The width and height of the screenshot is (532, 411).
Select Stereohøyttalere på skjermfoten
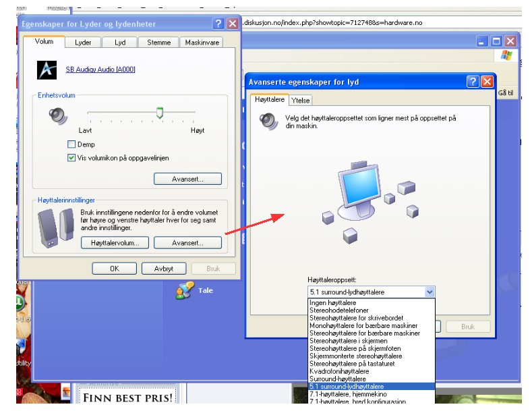pos(372,348)
